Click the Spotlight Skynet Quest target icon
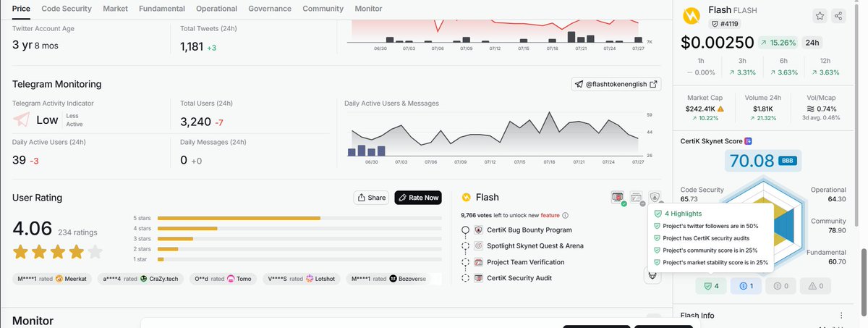The height and width of the screenshot is (328, 868). coord(479,245)
